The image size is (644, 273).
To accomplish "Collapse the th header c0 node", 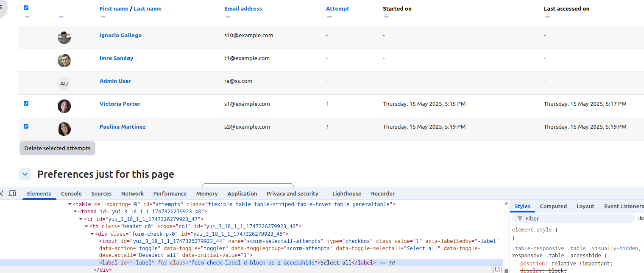I will point(86,226).
